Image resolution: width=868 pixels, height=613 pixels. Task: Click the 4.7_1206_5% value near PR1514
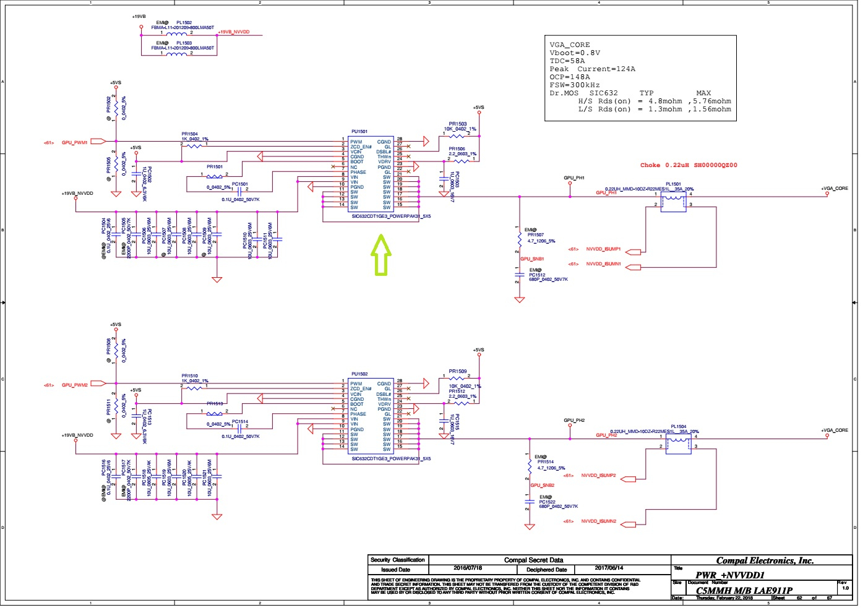tap(551, 468)
